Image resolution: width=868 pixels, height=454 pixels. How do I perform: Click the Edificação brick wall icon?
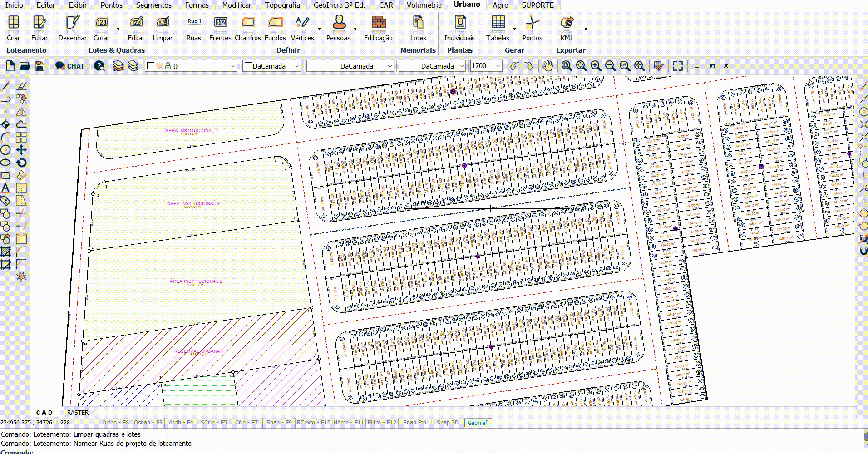click(x=378, y=23)
